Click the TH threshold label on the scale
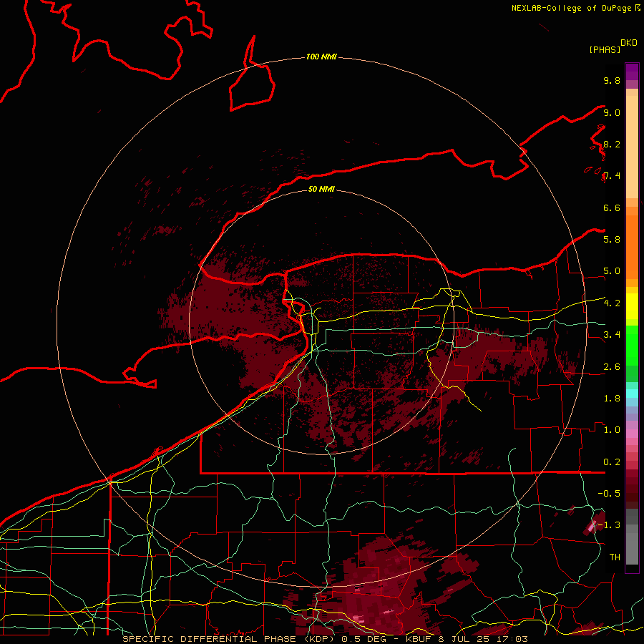The height and width of the screenshot is (644, 644). pyautogui.click(x=615, y=557)
